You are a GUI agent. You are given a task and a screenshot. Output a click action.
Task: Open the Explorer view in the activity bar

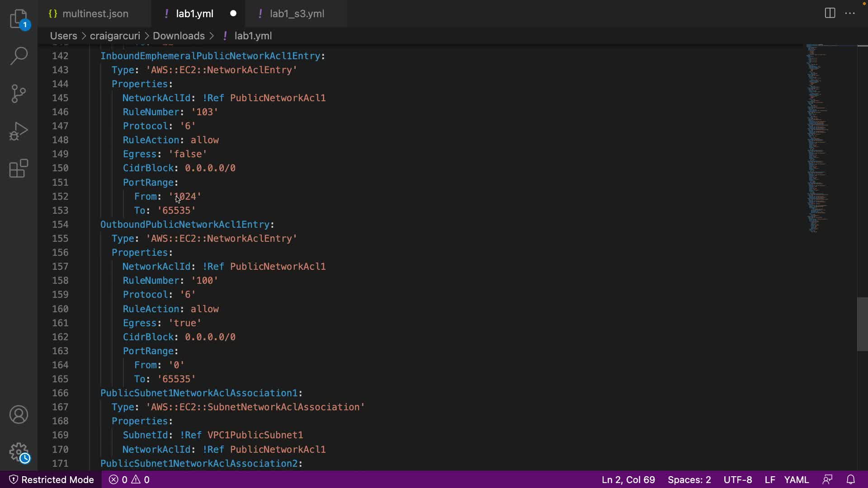19,19
